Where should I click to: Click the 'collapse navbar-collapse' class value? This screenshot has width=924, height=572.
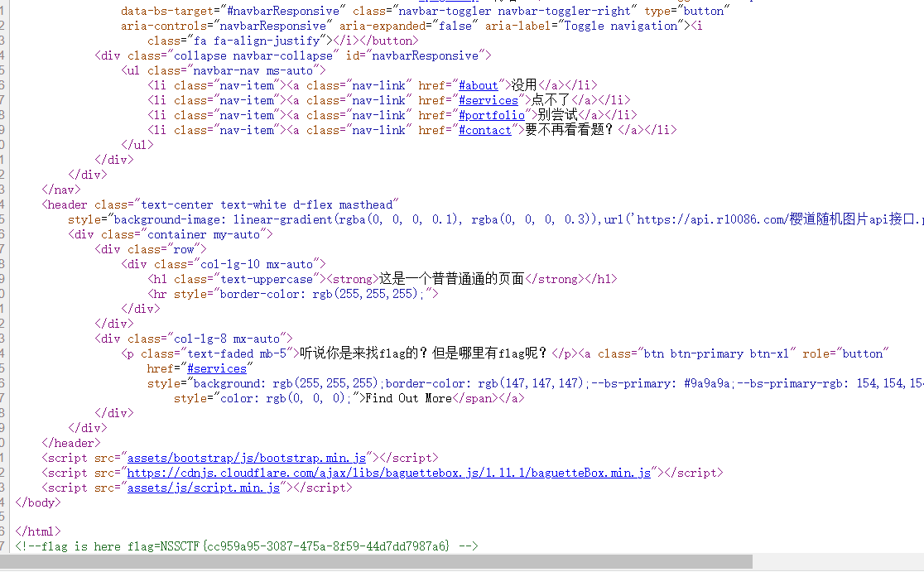(253, 56)
